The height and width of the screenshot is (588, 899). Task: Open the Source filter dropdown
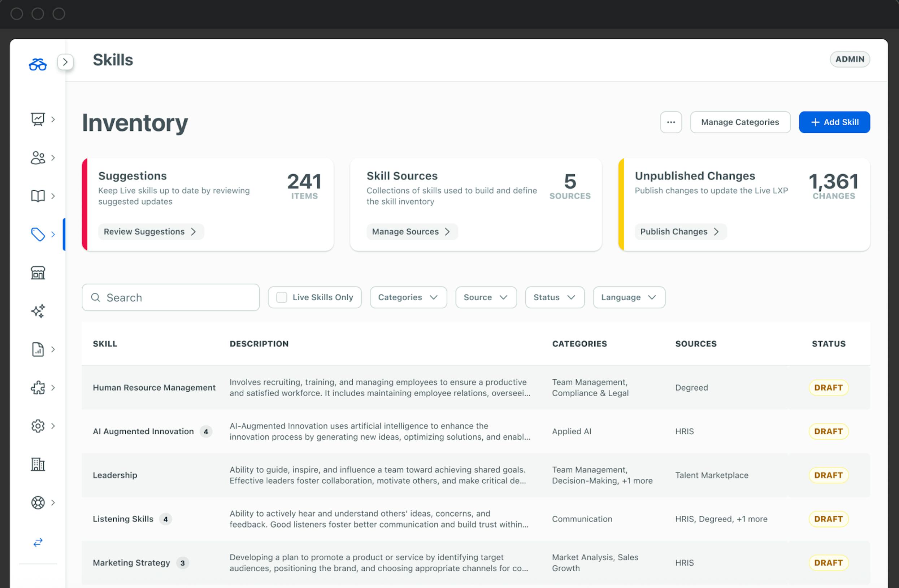pyautogui.click(x=485, y=297)
